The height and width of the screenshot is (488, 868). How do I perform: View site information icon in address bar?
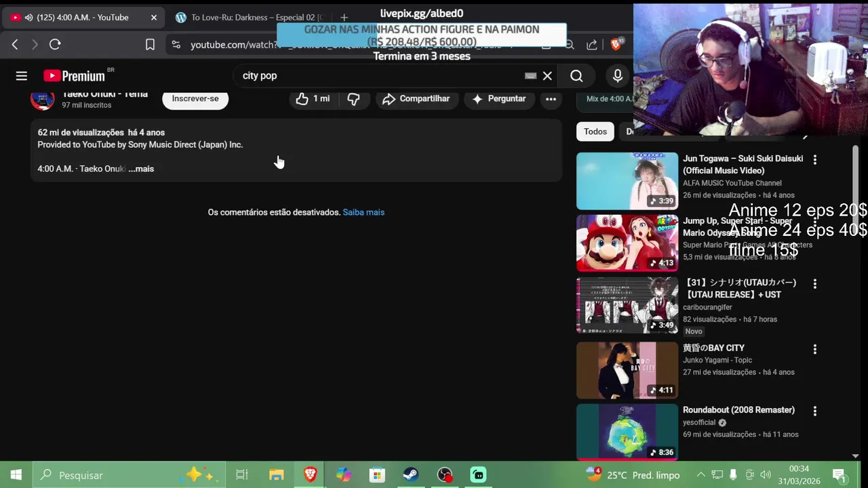[176, 45]
